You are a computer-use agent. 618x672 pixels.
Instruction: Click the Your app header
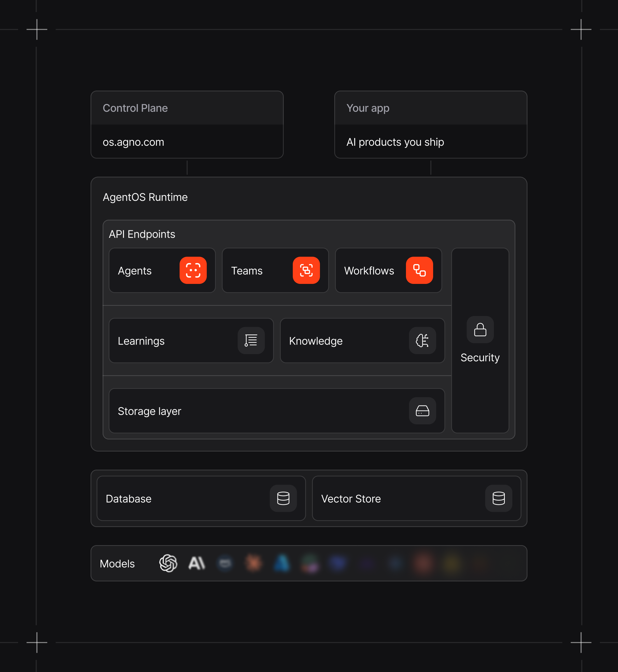pos(367,108)
